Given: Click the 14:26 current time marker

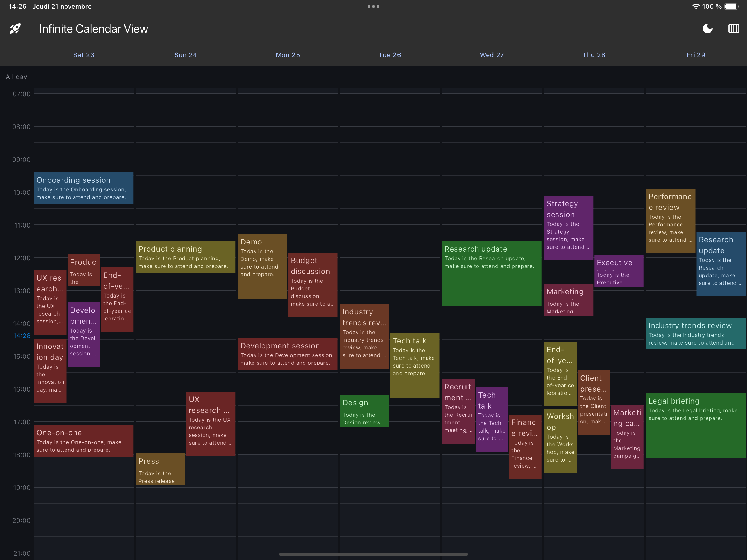Looking at the screenshot, I should [x=22, y=336].
